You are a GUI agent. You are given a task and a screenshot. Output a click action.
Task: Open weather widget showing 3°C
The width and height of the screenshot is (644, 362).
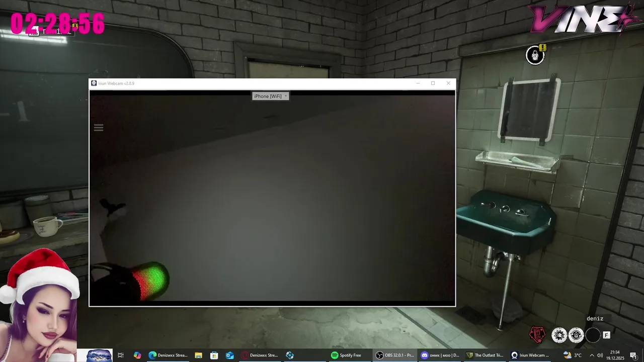[573, 355]
